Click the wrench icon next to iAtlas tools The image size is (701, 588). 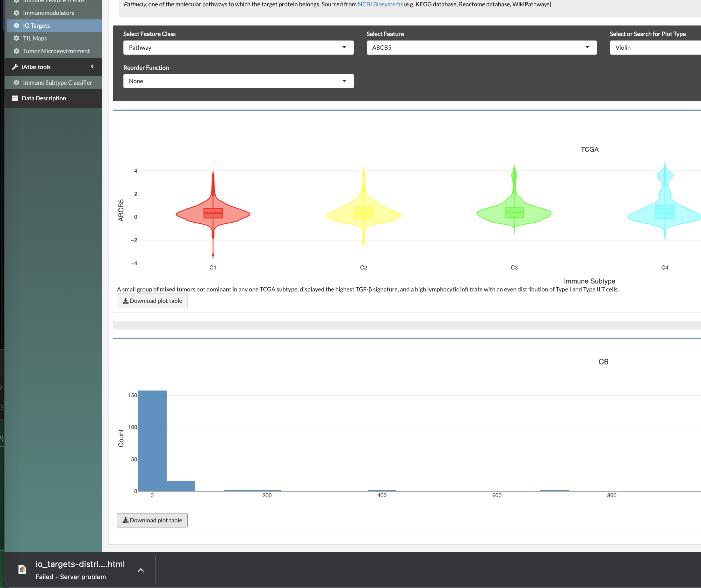coord(15,67)
